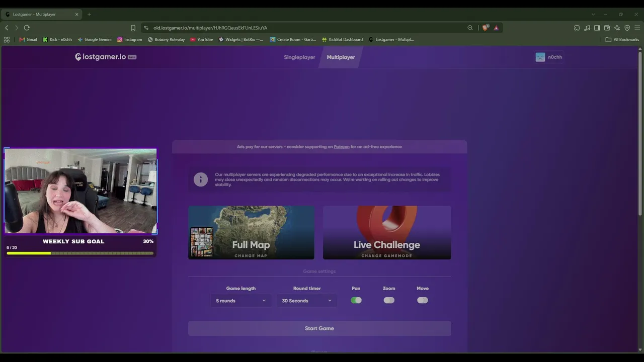Open the browser extensions puzzle icon
Image resolution: width=644 pixels, height=362 pixels.
click(x=577, y=28)
